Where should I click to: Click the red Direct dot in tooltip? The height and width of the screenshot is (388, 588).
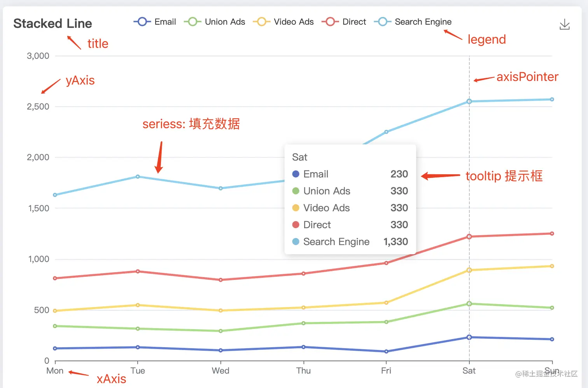(x=296, y=225)
